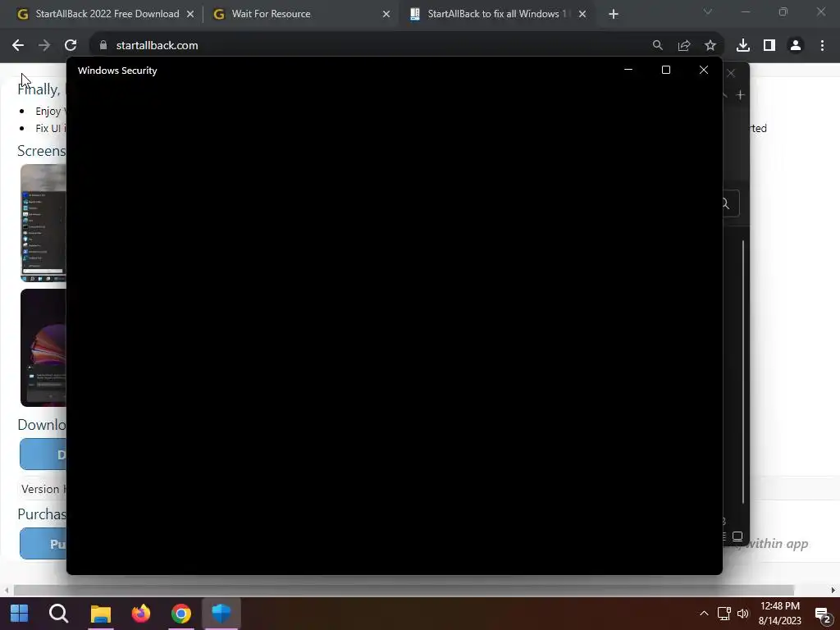Click first screenshot thumbnail on webpage

tap(43, 223)
